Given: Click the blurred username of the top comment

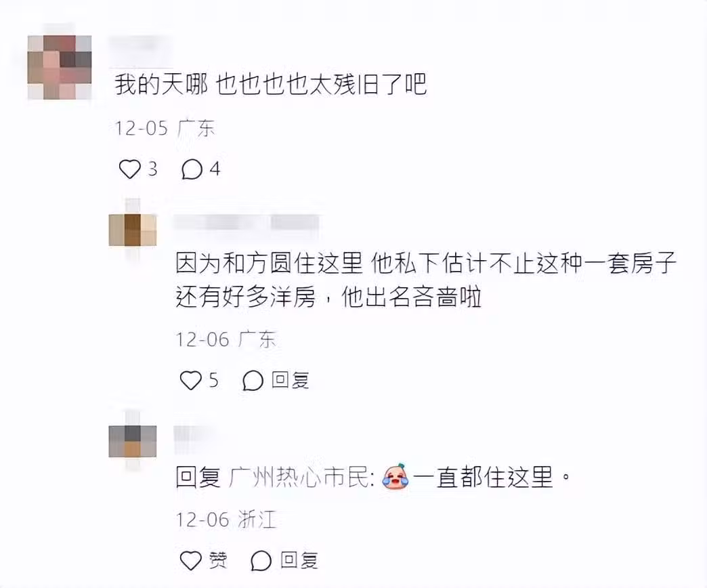Looking at the screenshot, I should 141,45.
